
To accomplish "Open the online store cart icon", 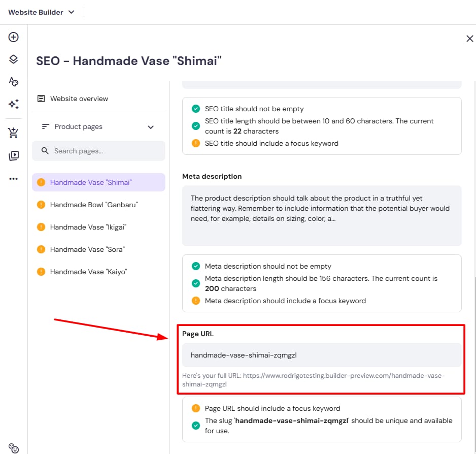I will (x=14, y=133).
